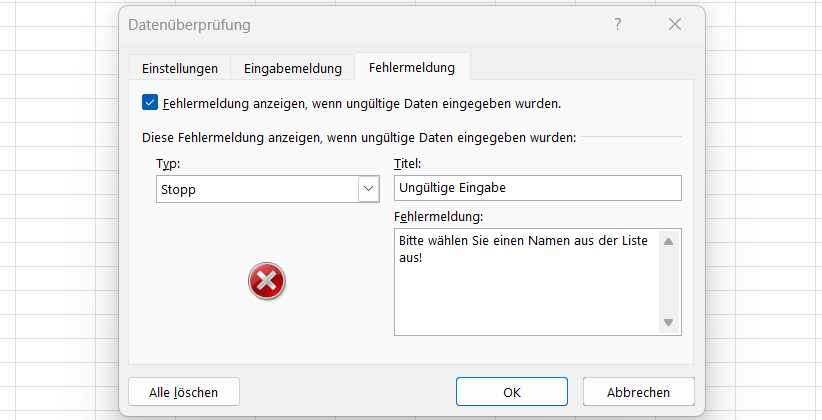
Task: Switch to the Eingabemeldung tab
Action: 293,68
